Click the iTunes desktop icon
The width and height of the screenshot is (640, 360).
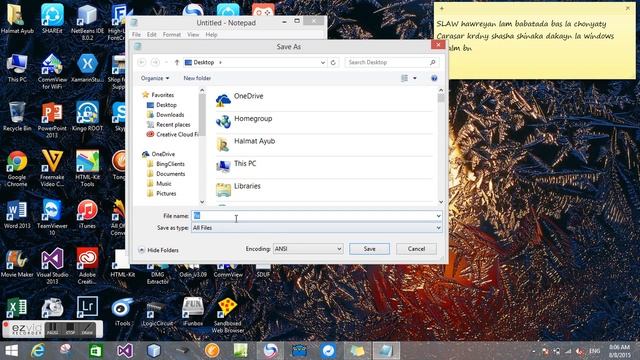click(x=87, y=214)
